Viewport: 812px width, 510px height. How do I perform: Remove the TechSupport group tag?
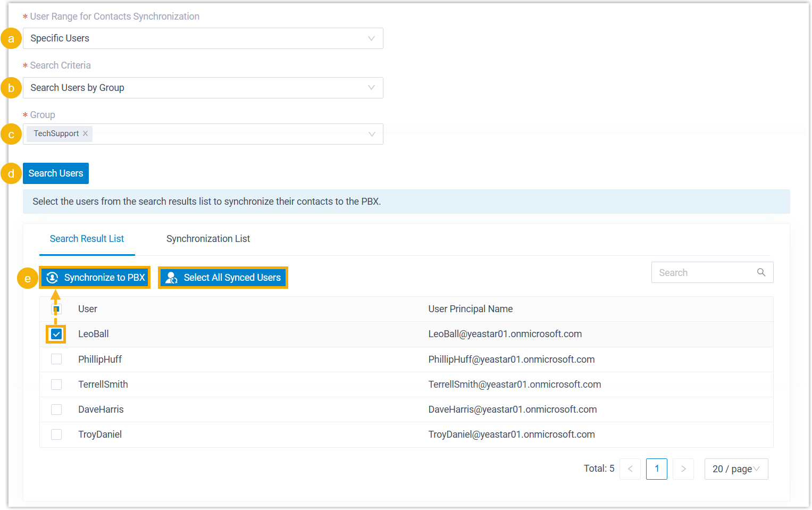85,133
